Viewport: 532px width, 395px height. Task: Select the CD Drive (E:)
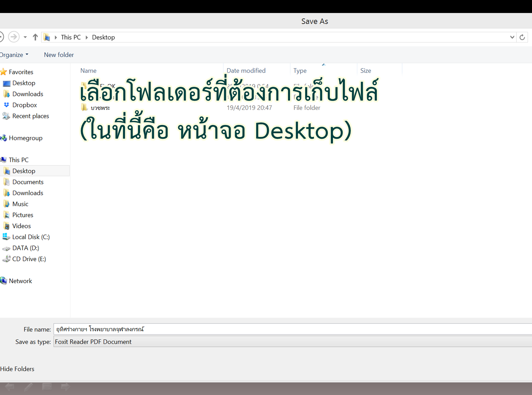coord(28,259)
